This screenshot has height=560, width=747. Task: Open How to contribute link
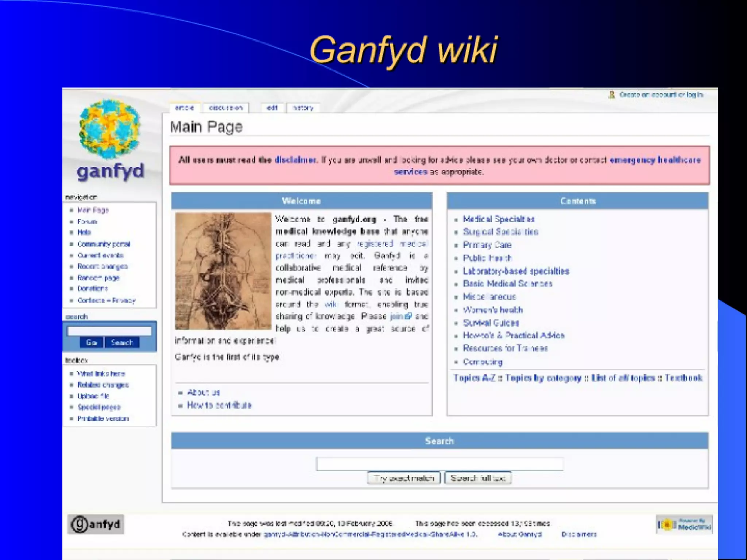(x=219, y=405)
